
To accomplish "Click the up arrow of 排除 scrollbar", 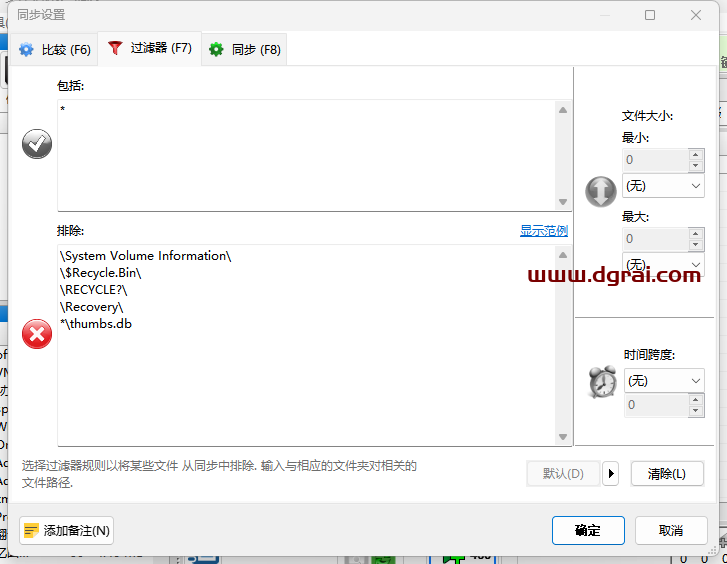I will pos(563,255).
